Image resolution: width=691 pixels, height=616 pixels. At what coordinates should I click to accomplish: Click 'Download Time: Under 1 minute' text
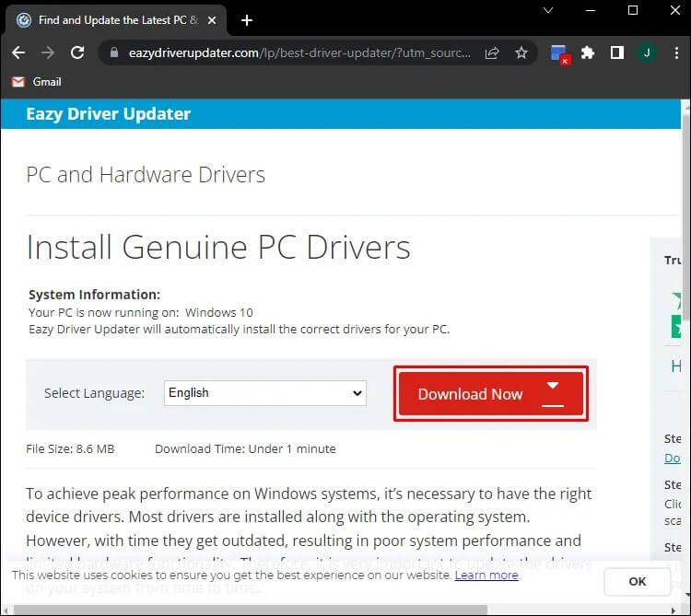click(x=245, y=449)
